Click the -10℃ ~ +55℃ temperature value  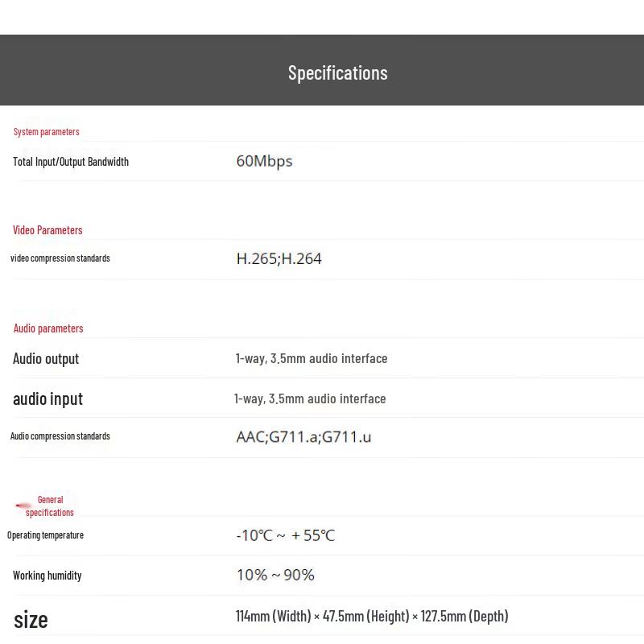pos(286,535)
